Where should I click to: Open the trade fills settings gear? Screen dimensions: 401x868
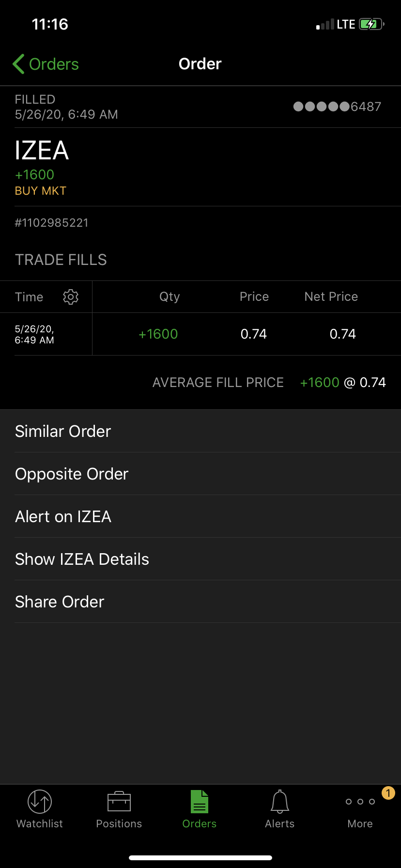click(x=71, y=297)
